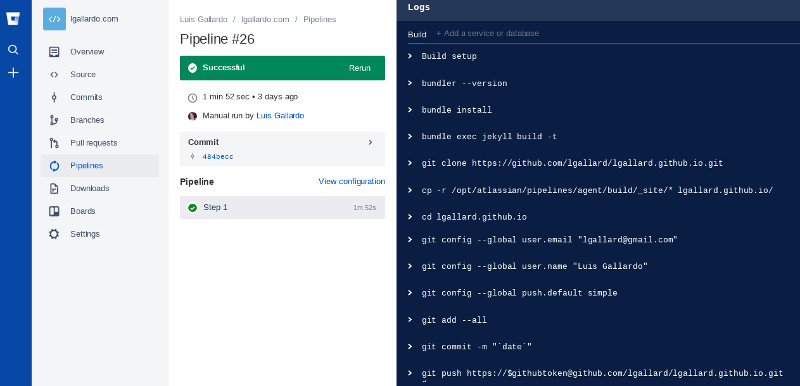Click the plus create icon

point(13,73)
